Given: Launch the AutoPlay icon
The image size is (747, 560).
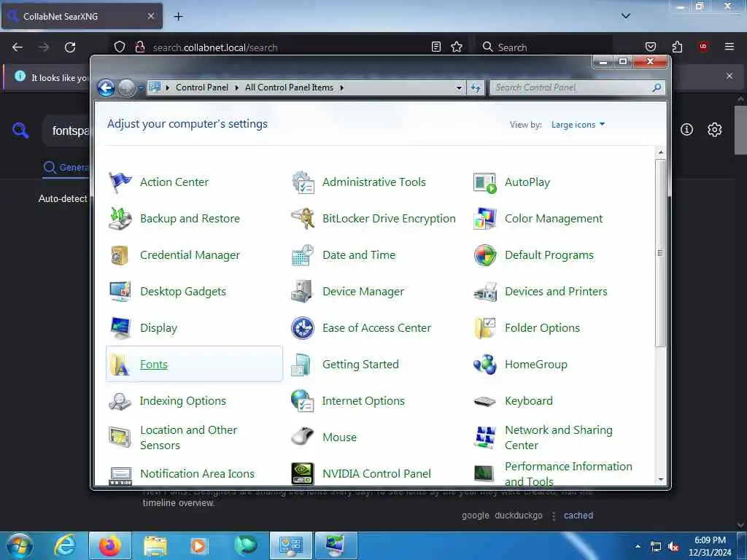Looking at the screenshot, I should (x=485, y=182).
